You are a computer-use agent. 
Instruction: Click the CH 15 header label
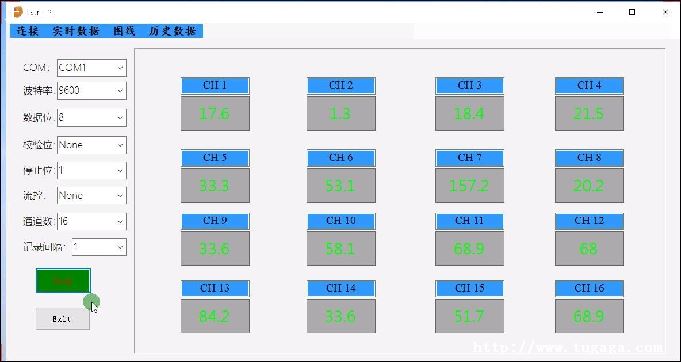(x=469, y=289)
